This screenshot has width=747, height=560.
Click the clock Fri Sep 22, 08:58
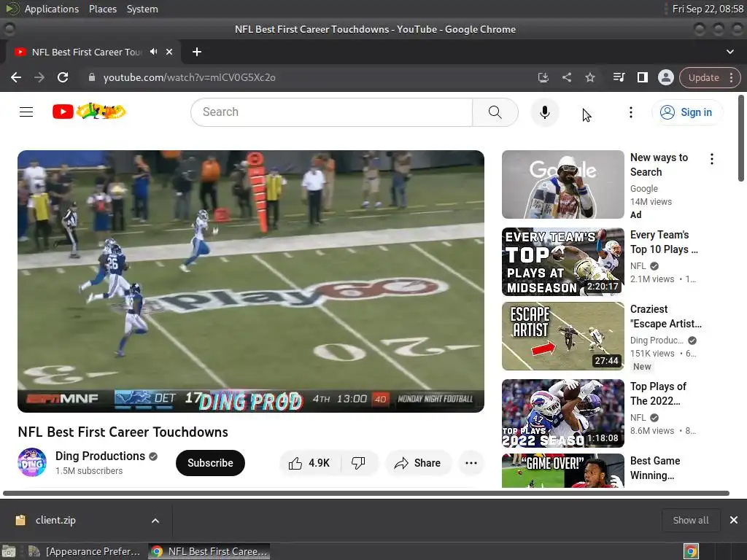(708, 9)
